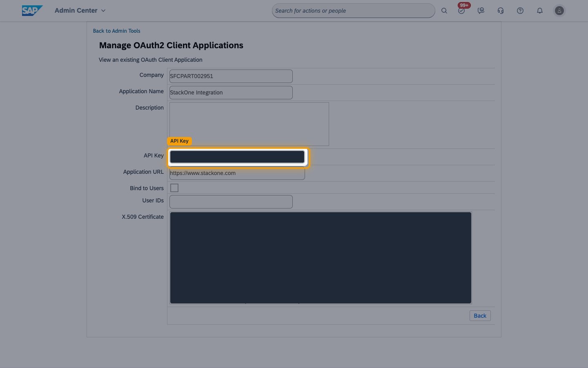
Task: Click the SAP logo
Action: click(x=32, y=11)
